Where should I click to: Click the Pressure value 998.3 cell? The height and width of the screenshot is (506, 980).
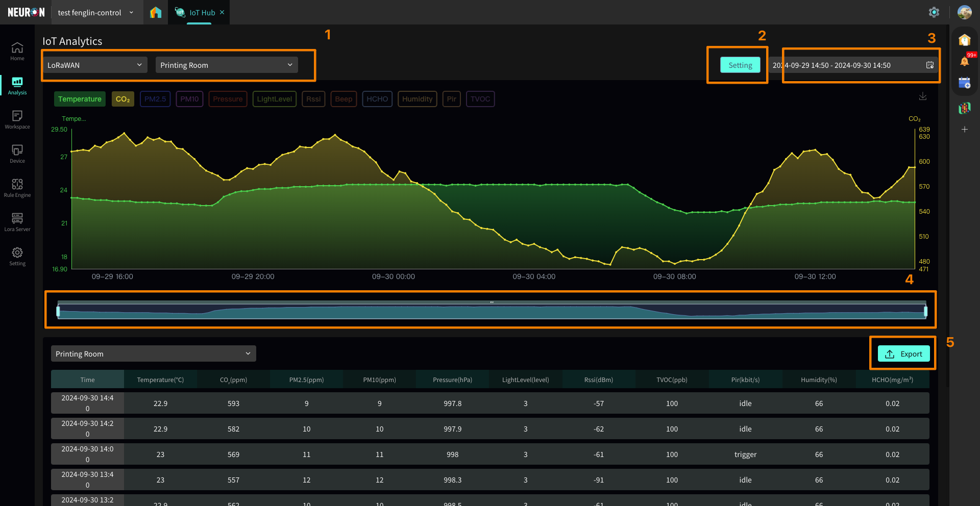pyautogui.click(x=452, y=479)
